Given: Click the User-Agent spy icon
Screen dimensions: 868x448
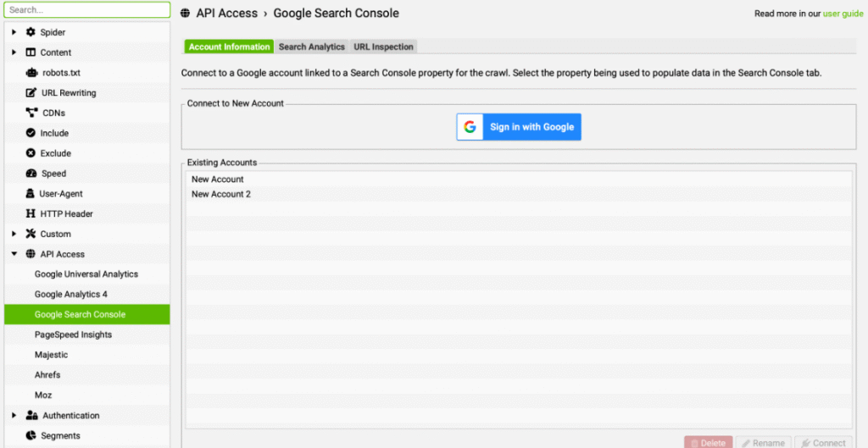Looking at the screenshot, I should pyautogui.click(x=31, y=194).
